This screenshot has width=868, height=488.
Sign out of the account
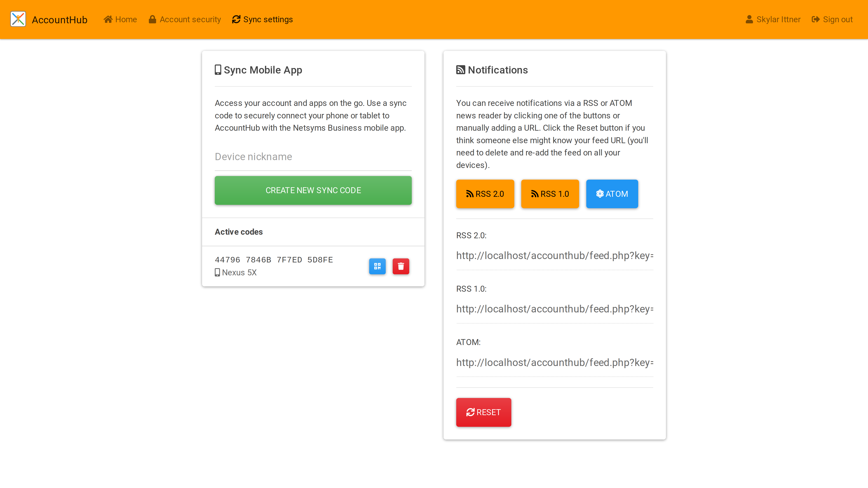(x=832, y=19)
